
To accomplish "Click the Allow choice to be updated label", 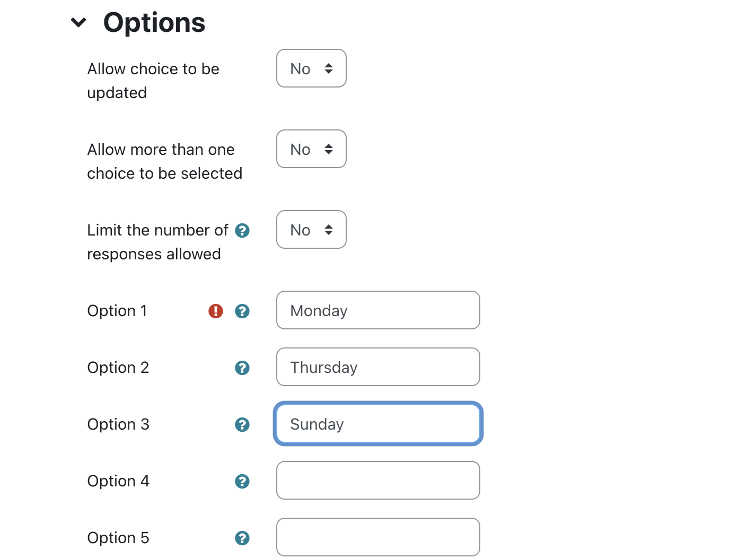I will [x=153, y=81].
